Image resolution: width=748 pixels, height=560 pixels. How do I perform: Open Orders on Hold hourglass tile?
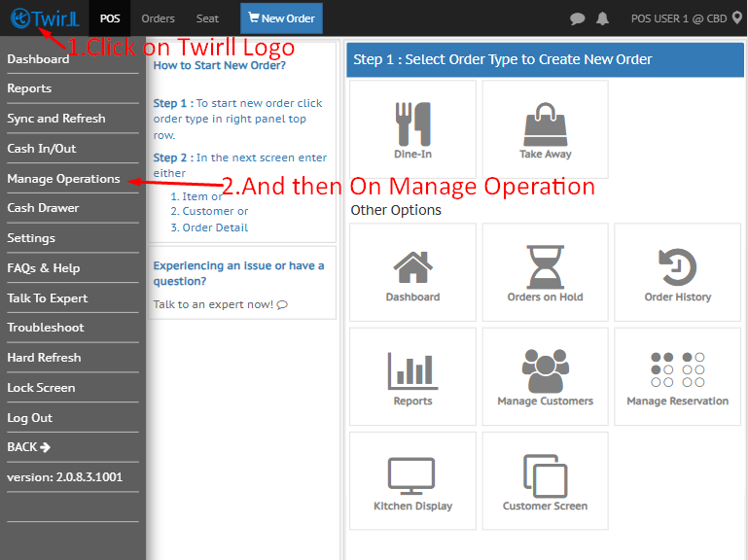pyautogui.click(x=545, y=272)
